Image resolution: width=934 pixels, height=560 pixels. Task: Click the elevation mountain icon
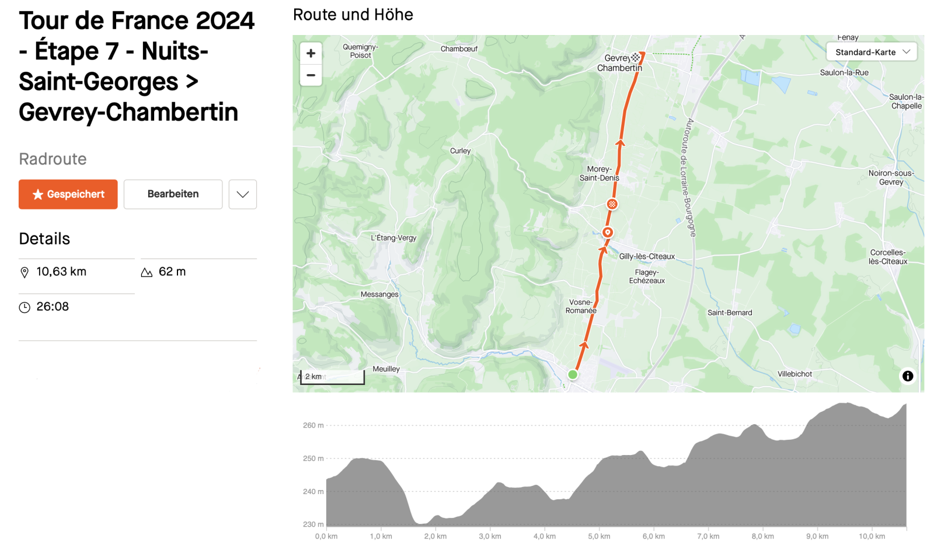[147, 272]
